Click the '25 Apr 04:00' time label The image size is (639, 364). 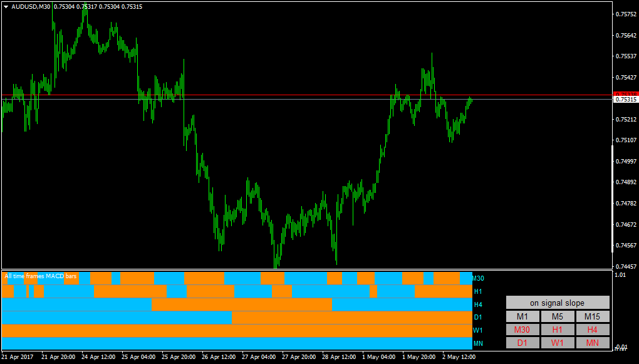pyautogui.click(x=138, y=356)
